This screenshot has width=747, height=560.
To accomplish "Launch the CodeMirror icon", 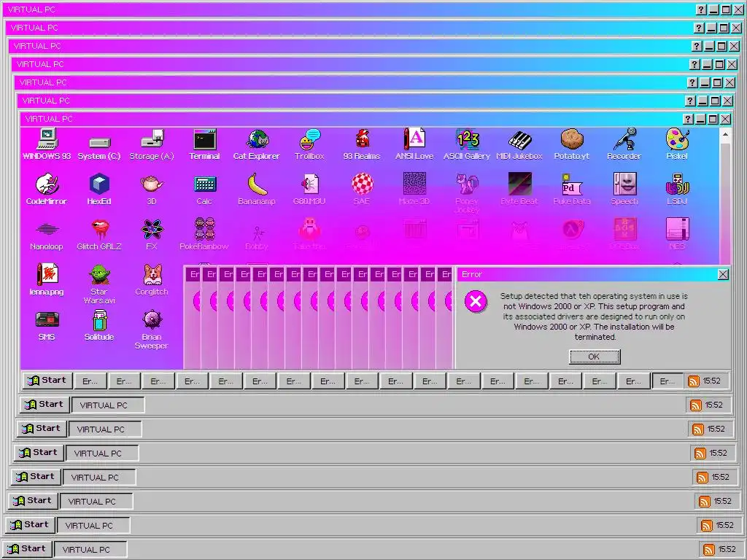I will click(47, 189).
